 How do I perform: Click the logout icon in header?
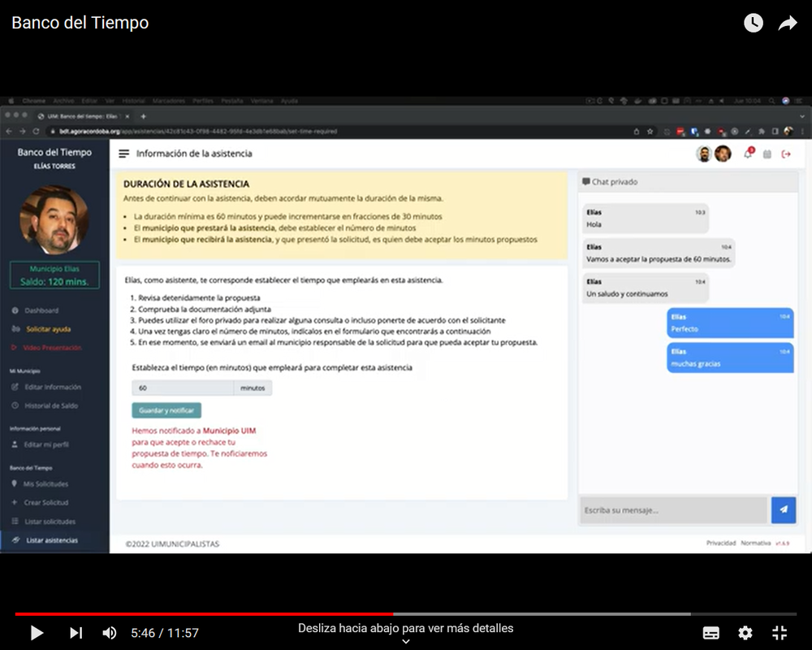click(785, 154)
